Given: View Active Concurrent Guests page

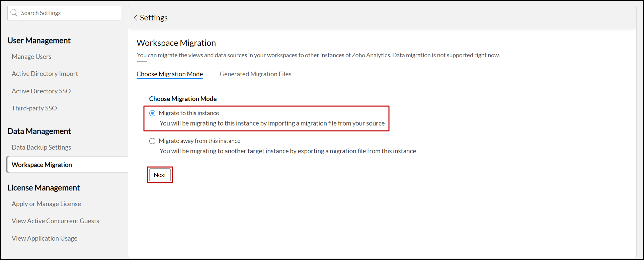Looking at the screenshot, I should pyautogui.click(x=55, y=221).
